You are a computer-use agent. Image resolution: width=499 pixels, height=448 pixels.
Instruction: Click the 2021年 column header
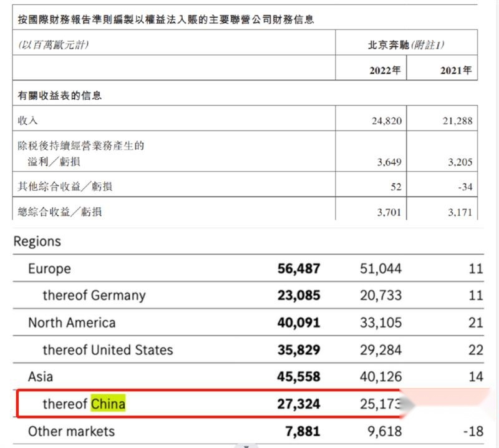pyautogui.click(x=456, y=70)
